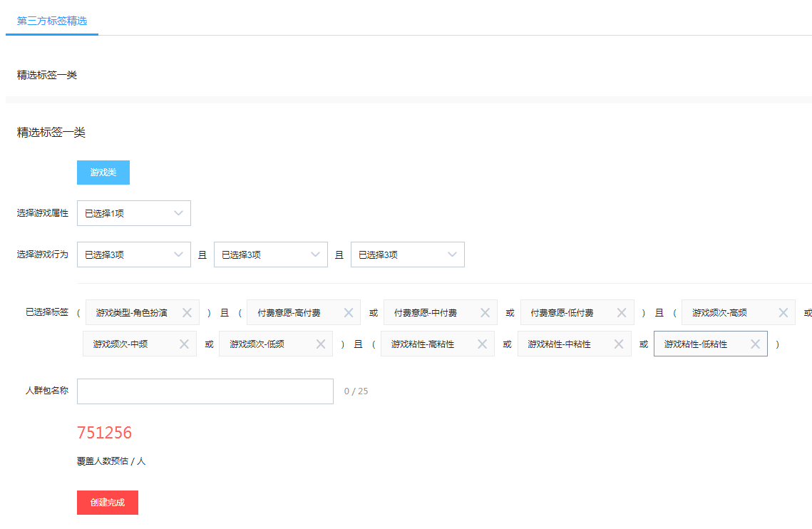The width and height of the screenshot is (812, 529).
Task: Remove the 付费意愿-低付费 tag
Action: tap(621, 313)
